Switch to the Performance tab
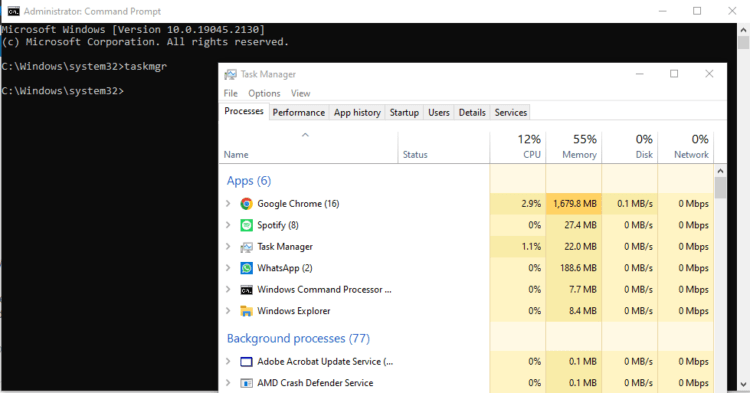 tap(298, 112)
